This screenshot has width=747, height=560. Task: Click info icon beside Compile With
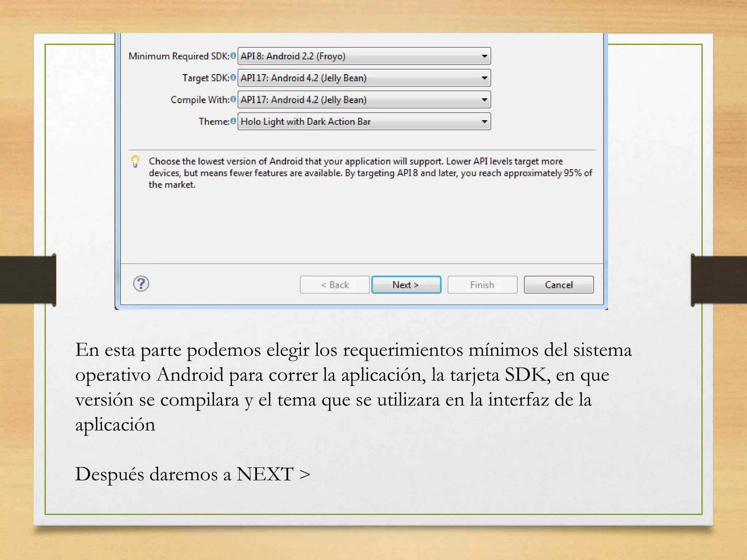click(233, 99)
